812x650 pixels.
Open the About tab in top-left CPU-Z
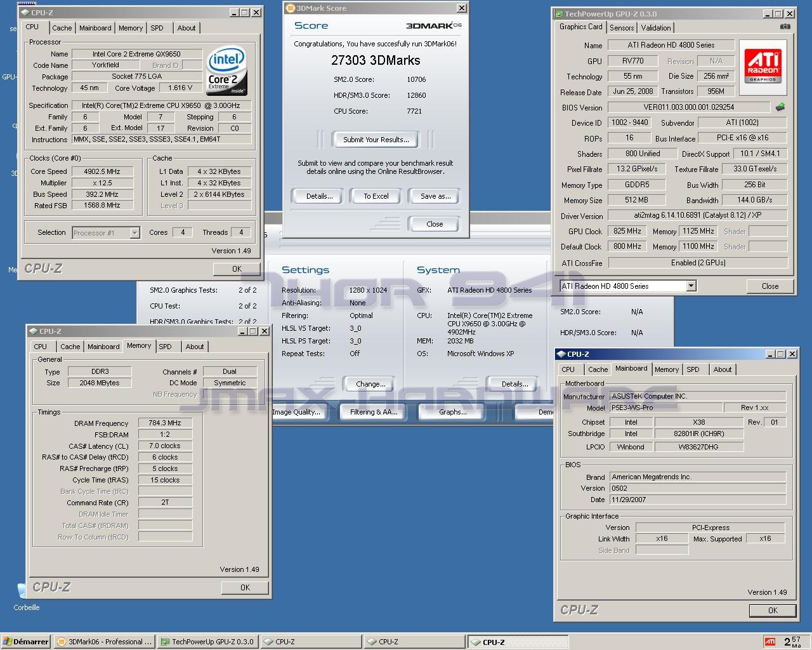(187, 28)
